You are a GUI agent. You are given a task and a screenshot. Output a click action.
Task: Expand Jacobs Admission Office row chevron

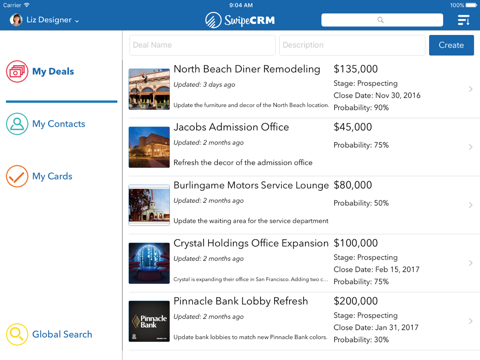[x=470, y=147]
